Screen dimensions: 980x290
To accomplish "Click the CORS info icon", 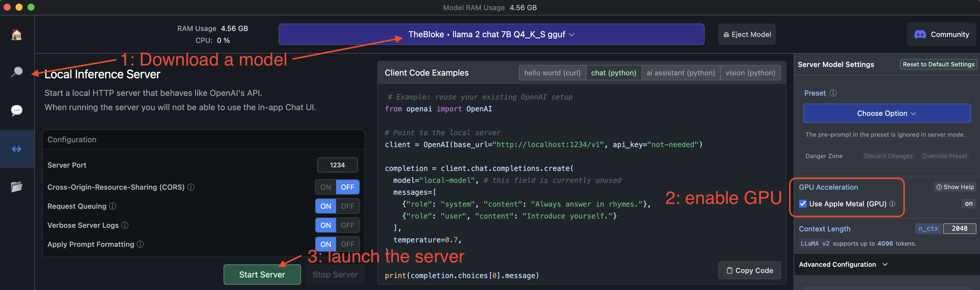I will (191, 187).
